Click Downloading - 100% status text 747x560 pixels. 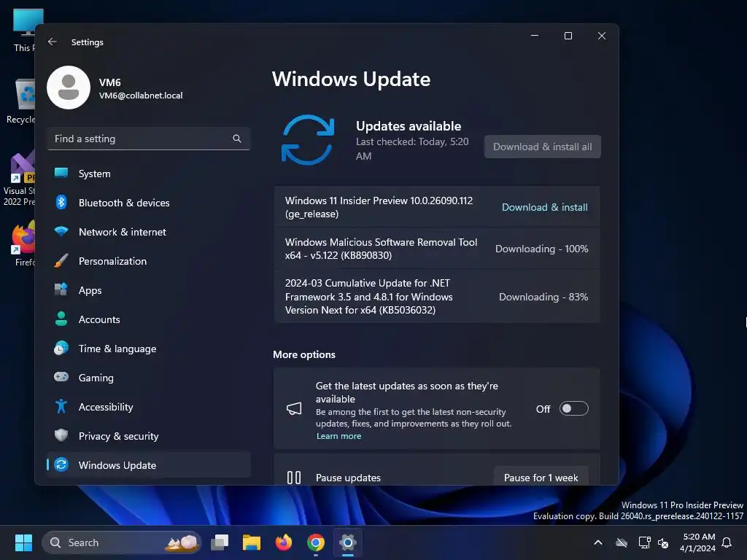pos(542,249)
